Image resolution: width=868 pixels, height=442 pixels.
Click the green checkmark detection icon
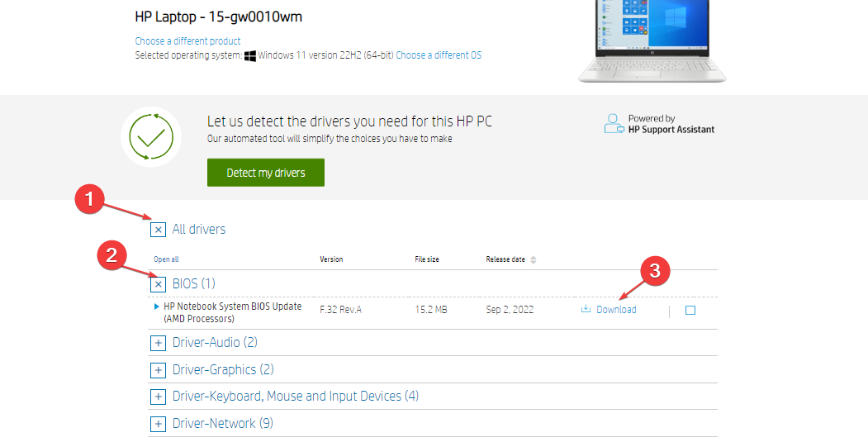pyautogui.click(x=151, y=136)
